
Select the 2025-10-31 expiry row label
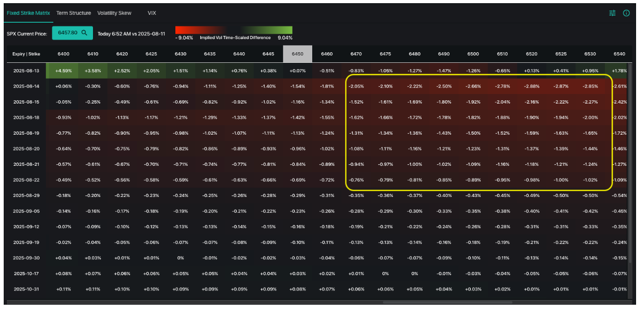26,289
